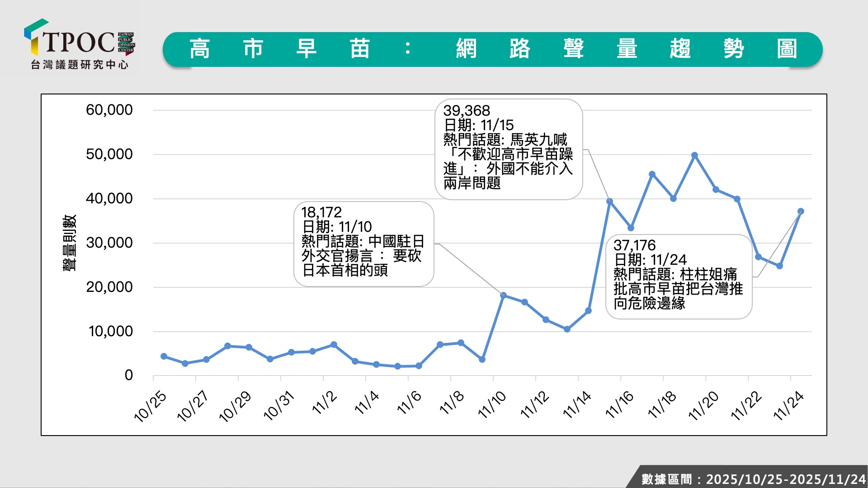Click the 11/2 x-axis date label
This screenshot has height=488, width=868.
coord(325,402)
